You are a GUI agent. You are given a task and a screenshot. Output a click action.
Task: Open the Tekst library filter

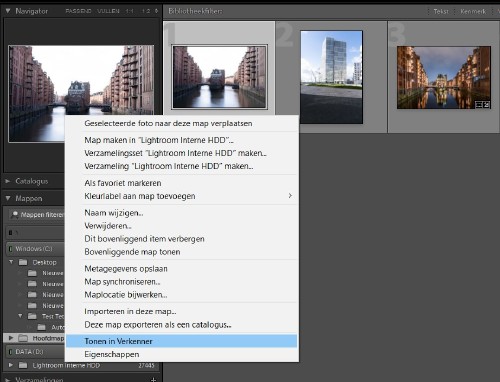tap(441, 11)
